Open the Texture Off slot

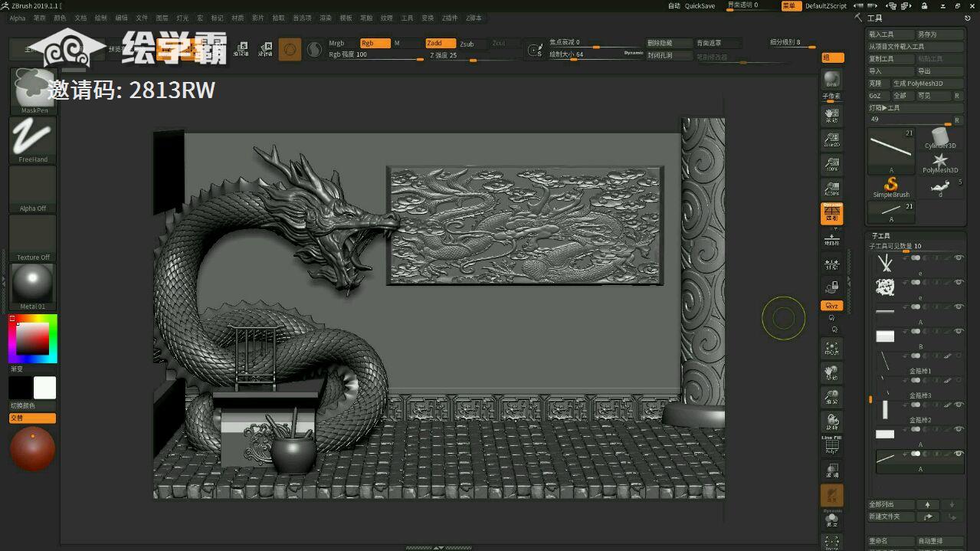pyautogui.click(x=32, y=238)
